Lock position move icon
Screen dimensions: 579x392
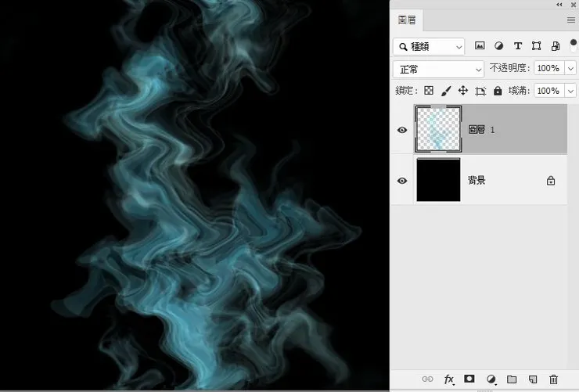coord(463,91)
